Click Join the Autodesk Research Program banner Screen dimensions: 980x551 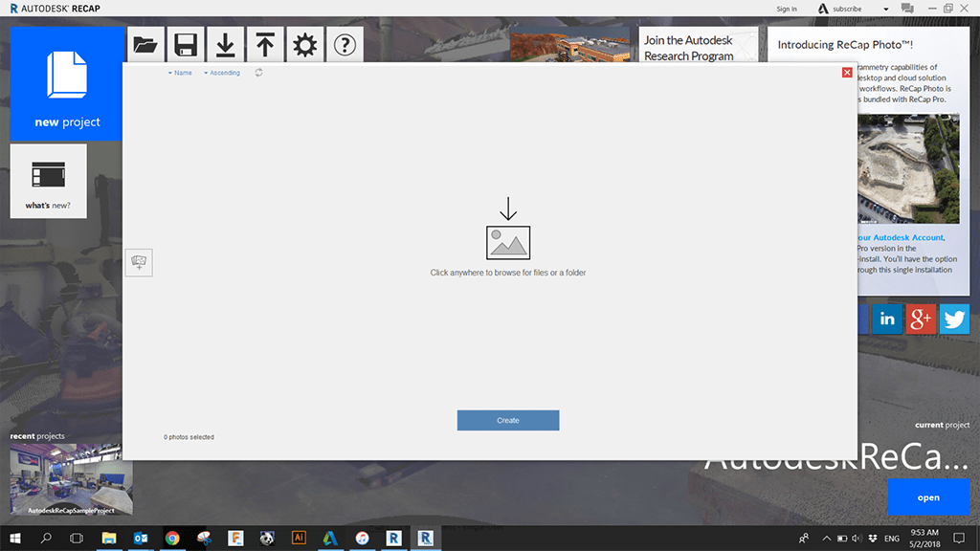698,44
